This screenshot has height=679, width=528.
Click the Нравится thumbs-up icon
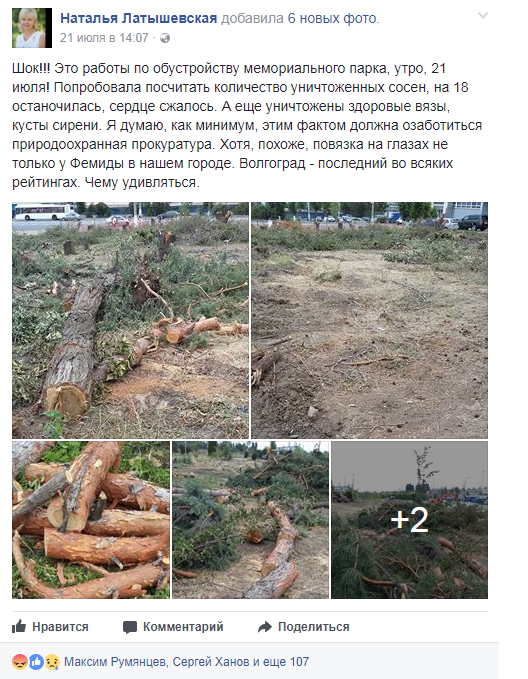pos(19,626)
